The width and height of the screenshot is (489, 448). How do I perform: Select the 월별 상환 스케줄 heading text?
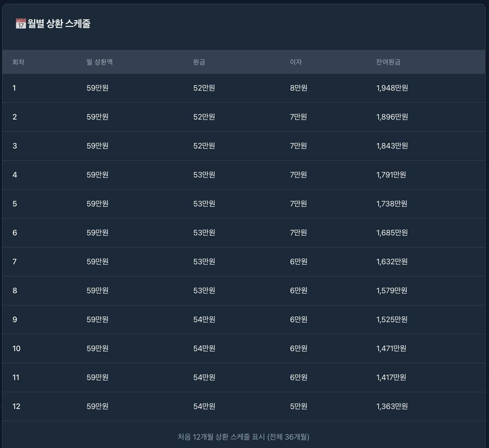click(59, 23)
